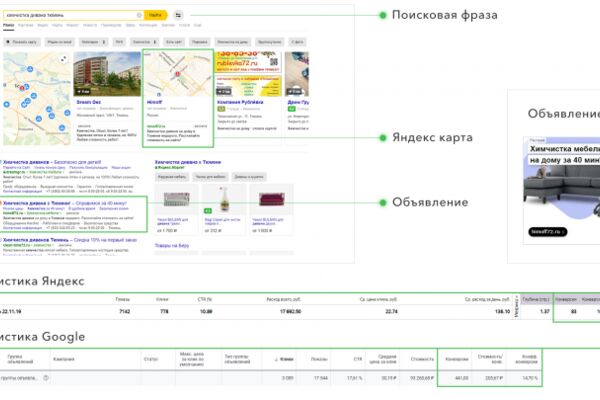Image resolution: width=600 pixels, height=400 pixels.
Task: Open the Dream Dez building photo
Action: pos(107,74)
